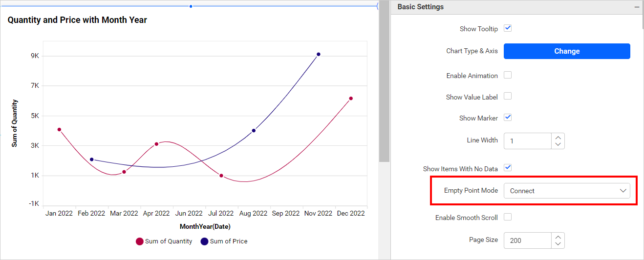644x260 pixels.
Task: Open the Empty Point Mode dropdown
Action: pos(567,191)
